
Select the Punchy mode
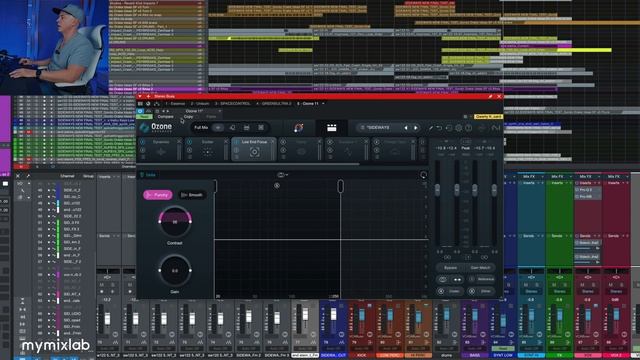tap(158, 195)
